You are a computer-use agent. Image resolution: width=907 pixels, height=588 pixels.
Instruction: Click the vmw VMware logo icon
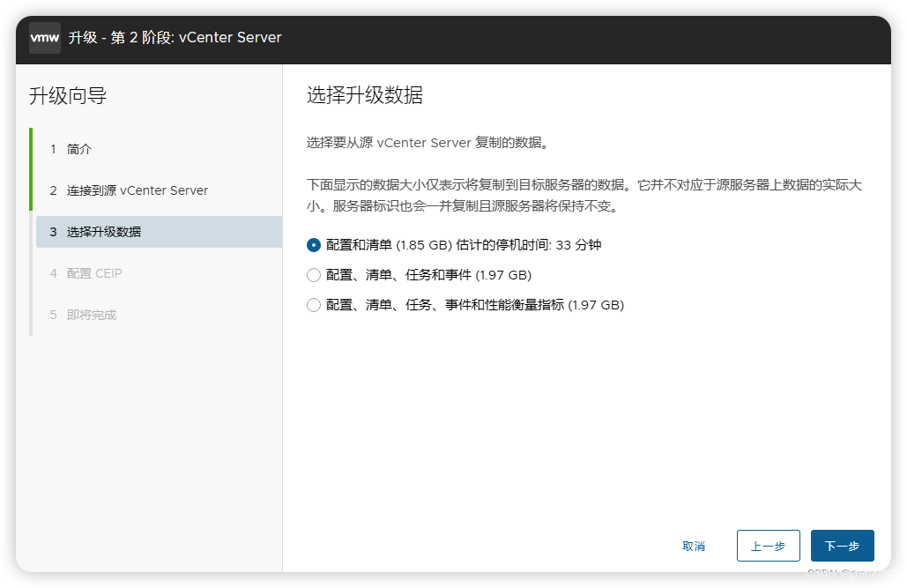click(44, 37)
